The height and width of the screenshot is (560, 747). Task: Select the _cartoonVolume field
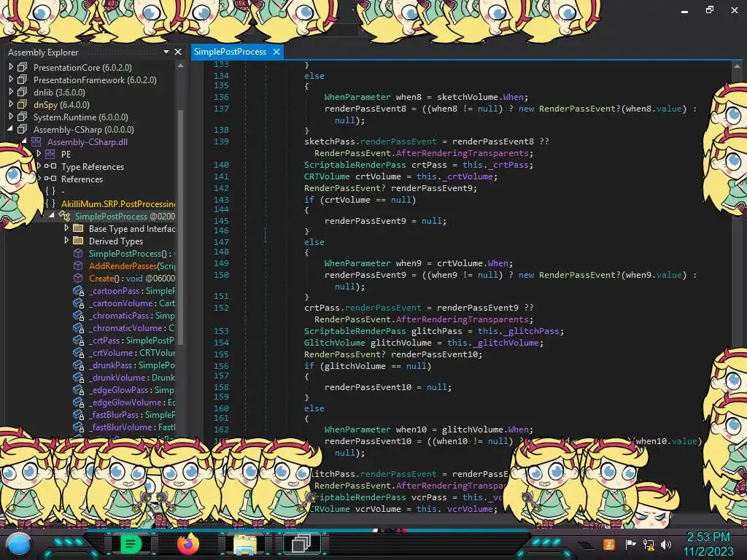pos(131,303)
